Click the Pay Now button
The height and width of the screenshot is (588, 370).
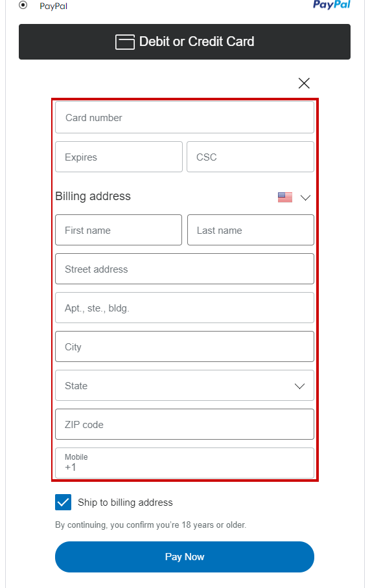tap(185, 556)
